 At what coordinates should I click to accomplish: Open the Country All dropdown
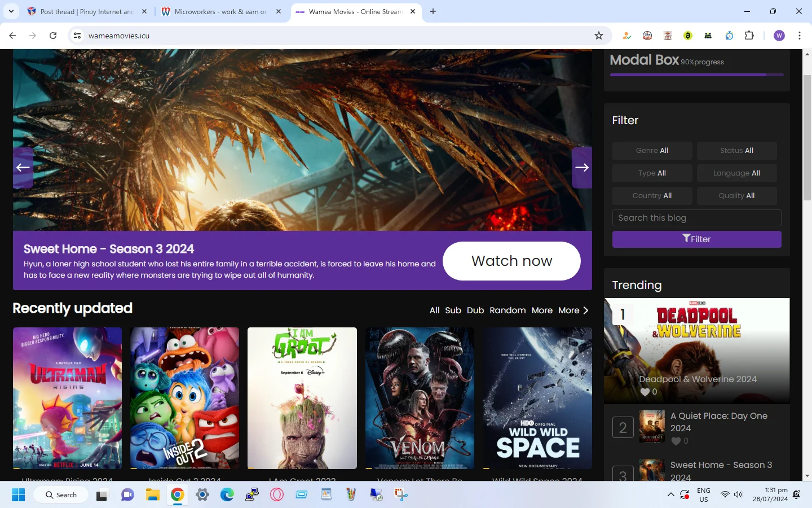652,196
